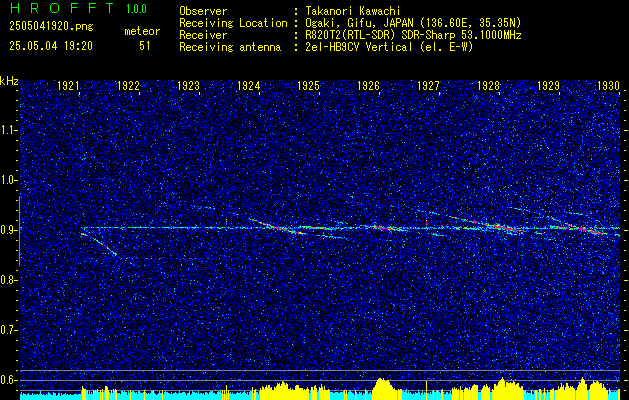
Task: Click the red echo streak before 1930
Action: click(586, 229)
